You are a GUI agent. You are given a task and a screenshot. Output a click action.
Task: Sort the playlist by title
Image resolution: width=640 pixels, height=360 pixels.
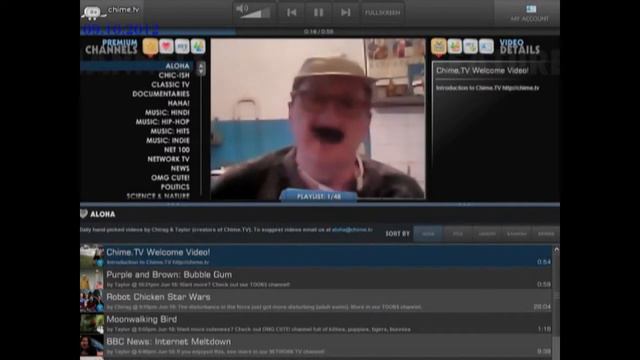pos(458,234)
